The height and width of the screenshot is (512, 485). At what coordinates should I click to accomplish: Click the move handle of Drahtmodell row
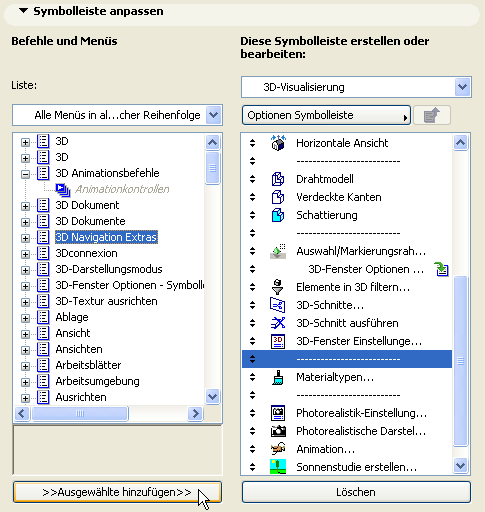pos(252,179)
